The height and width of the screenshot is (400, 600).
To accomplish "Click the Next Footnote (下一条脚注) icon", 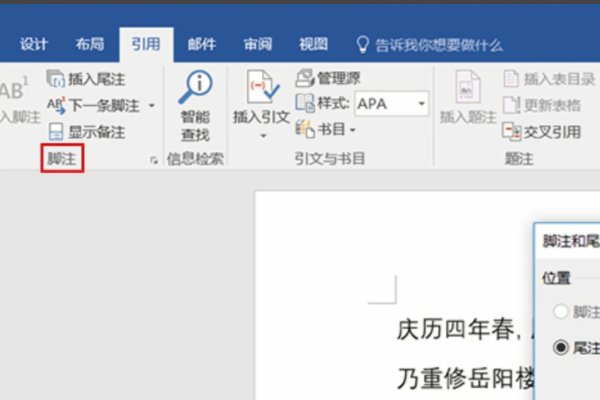I will pyautogui.click(x=56, y=105).
